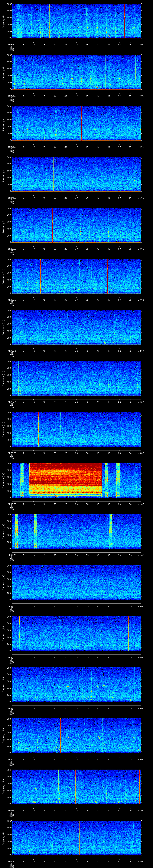Click "Frequency (Hz)" axis title of 21:31:00 panel
153x868 pixels.
click(x=3, y=21)
